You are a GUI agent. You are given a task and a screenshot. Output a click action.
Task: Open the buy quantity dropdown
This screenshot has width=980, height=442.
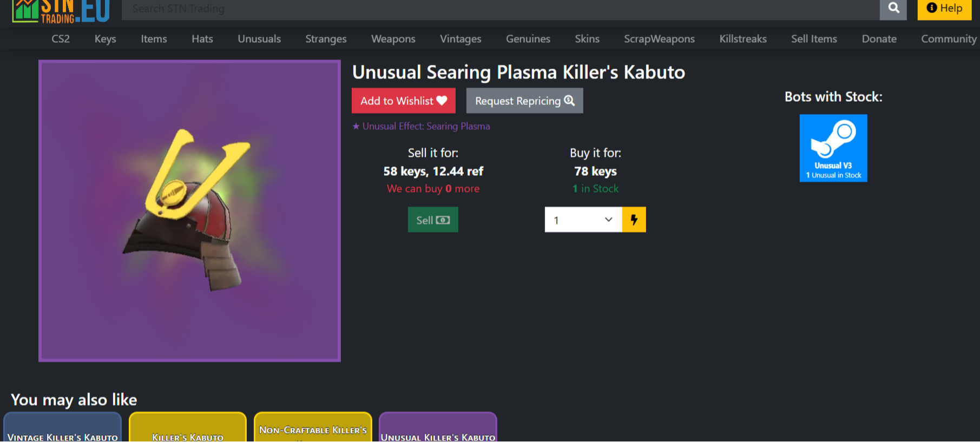click(583, 220)
